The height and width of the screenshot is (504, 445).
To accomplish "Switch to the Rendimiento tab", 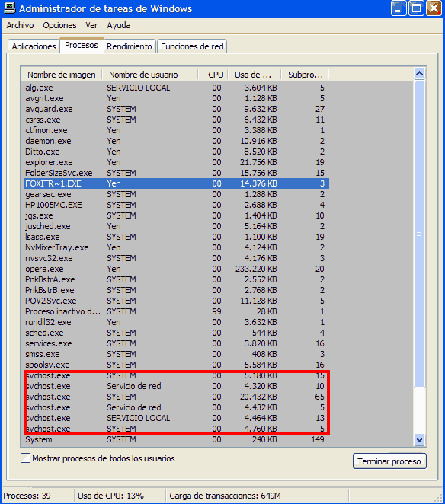I will click(x=130, y=46).
